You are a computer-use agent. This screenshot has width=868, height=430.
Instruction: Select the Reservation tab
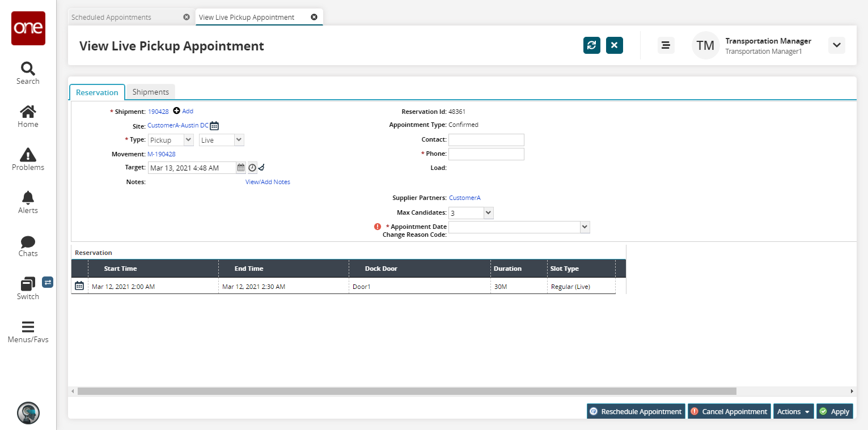pyautogui.click(x=97, y=92)
